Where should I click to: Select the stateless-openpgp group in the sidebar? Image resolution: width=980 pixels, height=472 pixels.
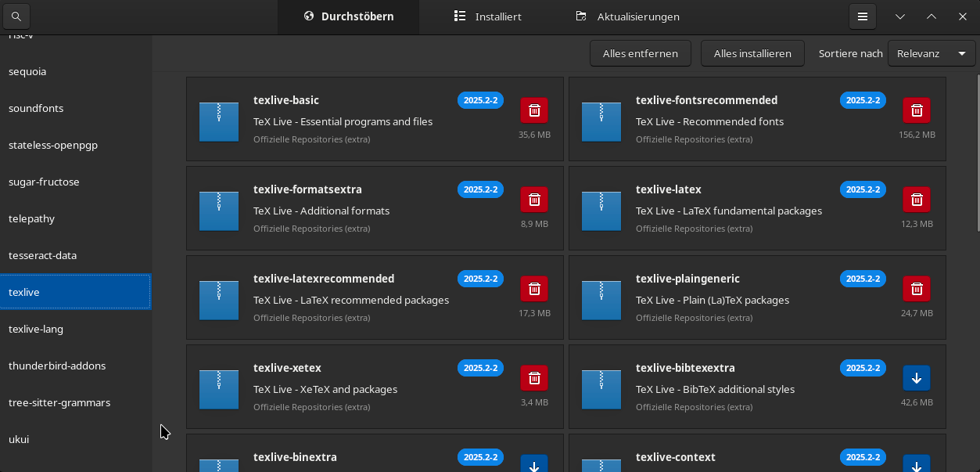(75, 145)
